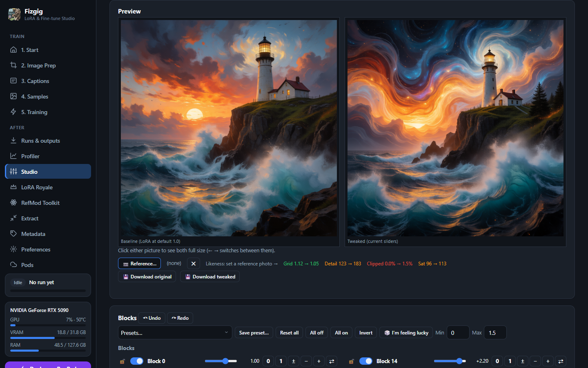Switch to the Training step
The image size is (588, 368).
pos(34,112)
